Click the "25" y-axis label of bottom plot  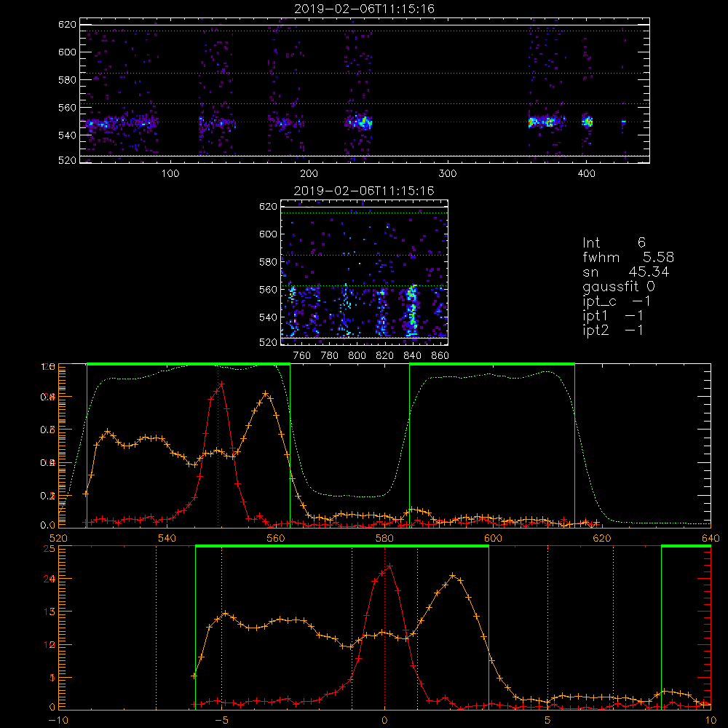(x=50, y=549)
